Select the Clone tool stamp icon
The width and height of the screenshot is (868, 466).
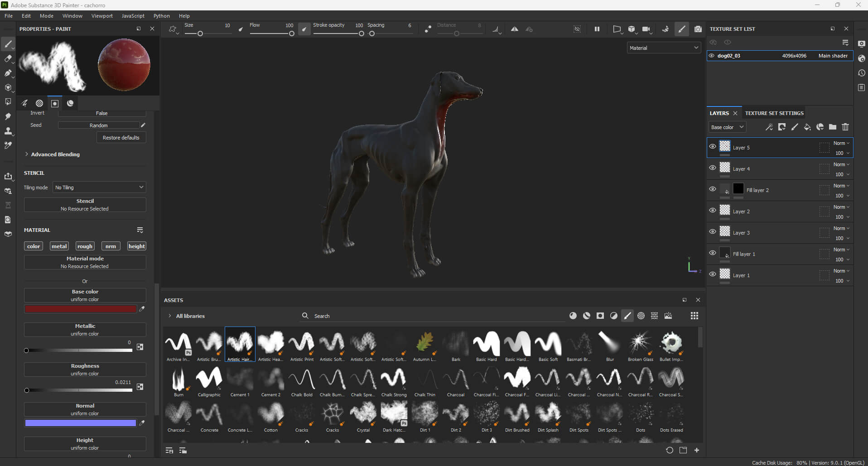click(8, 131)
